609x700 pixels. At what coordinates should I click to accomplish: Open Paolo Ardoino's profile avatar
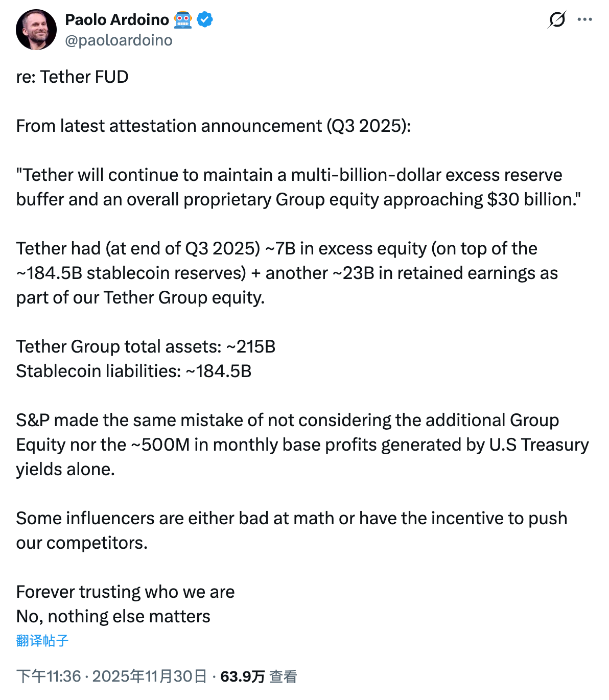pyautogui.click(x=36, y=29)
